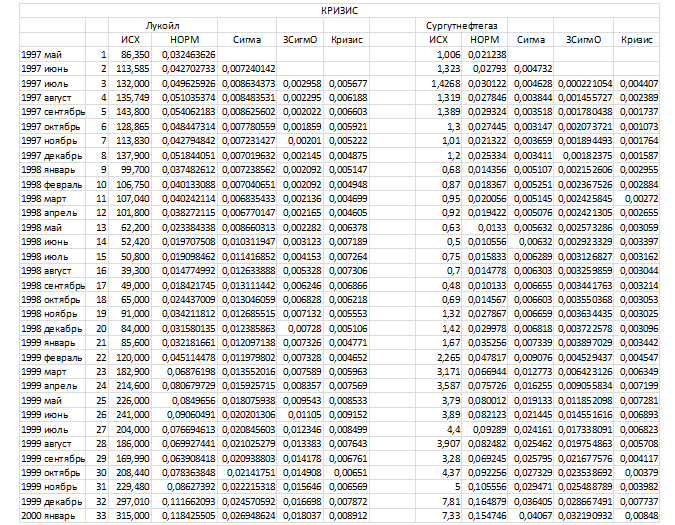This screenshot has height=525, width=675.
Task: Select the 3СигмО header under Лукойл
Action: click(x=300, y=40)
